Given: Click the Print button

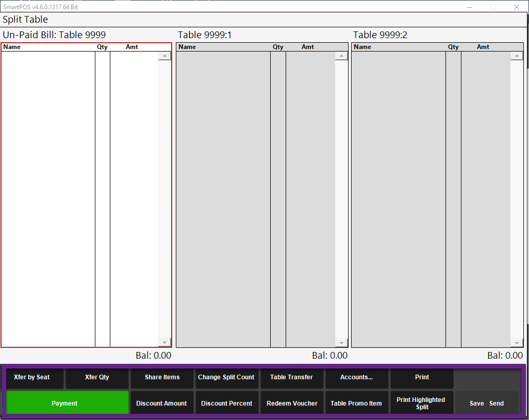Looking at the screenshot, I should pos(422,377).
